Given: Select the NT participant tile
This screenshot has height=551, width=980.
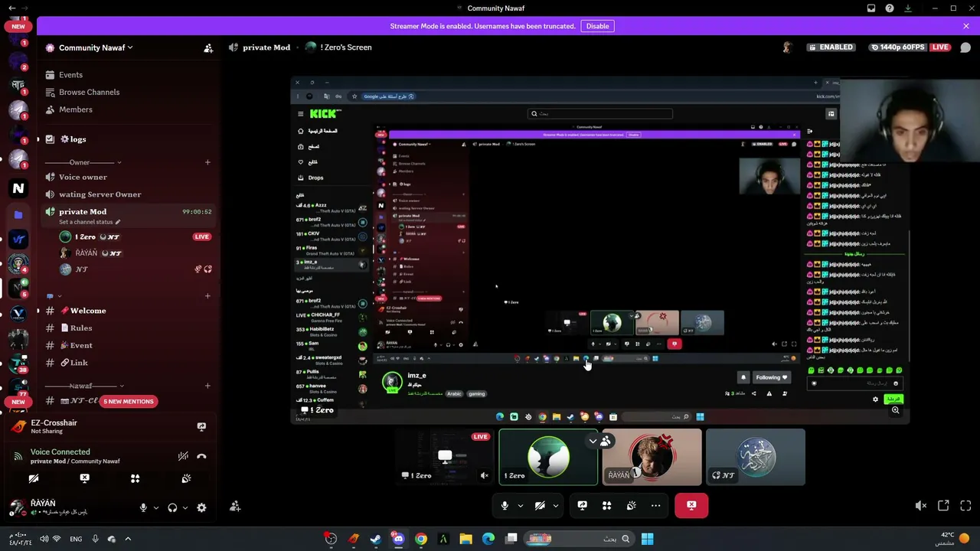Looking at the screenshot, I should tap(755, 457).
